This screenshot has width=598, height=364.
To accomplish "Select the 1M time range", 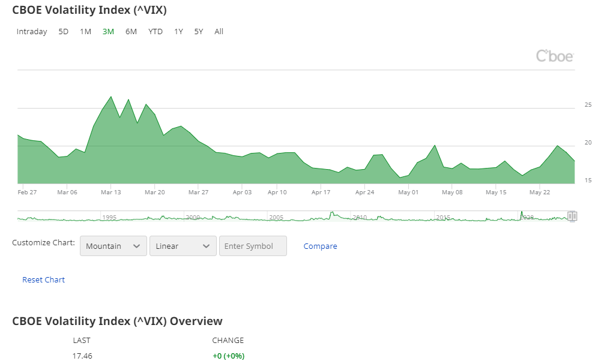I will (x=85, y=32).
